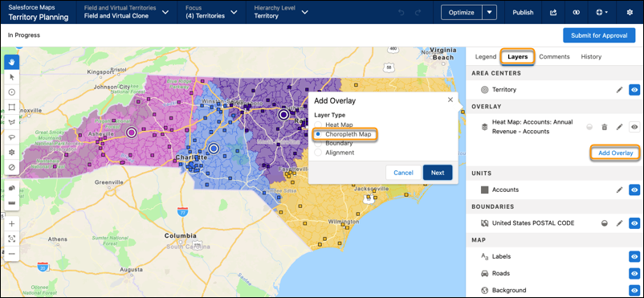644x298 pixels.
Task: Switch to the Legend tab
Action: [486, 57]
